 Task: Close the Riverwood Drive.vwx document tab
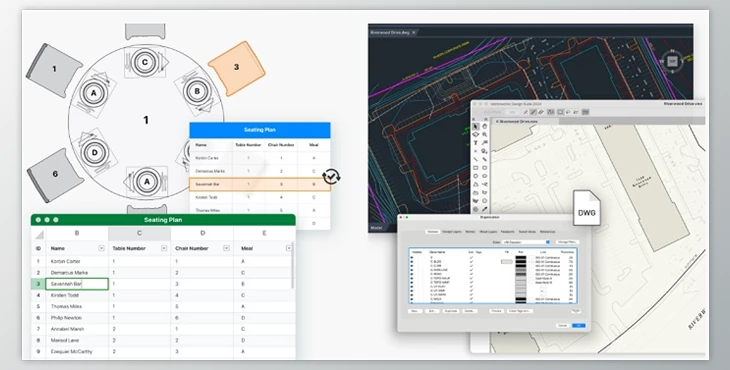pyautogui.click(x=497, y=121)
